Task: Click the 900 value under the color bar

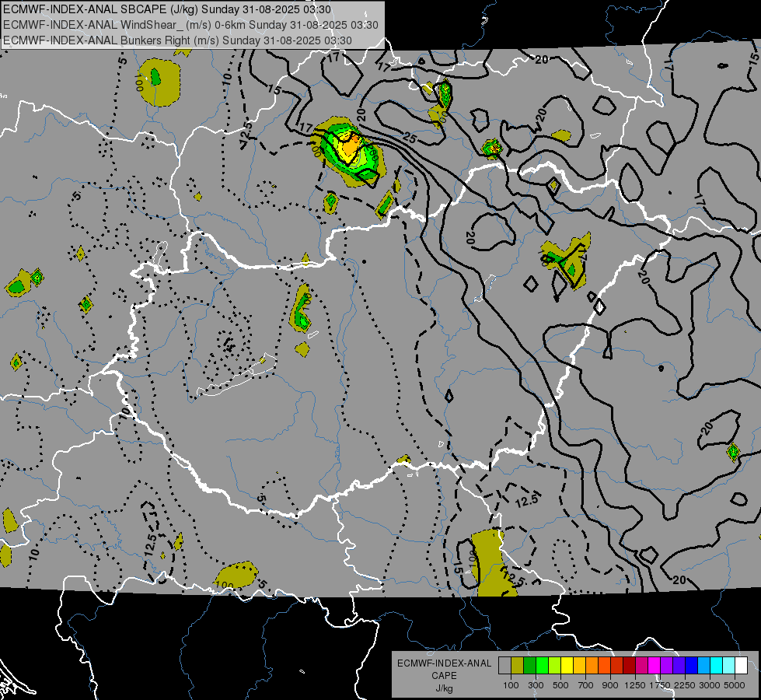Action: click(610, 685)
